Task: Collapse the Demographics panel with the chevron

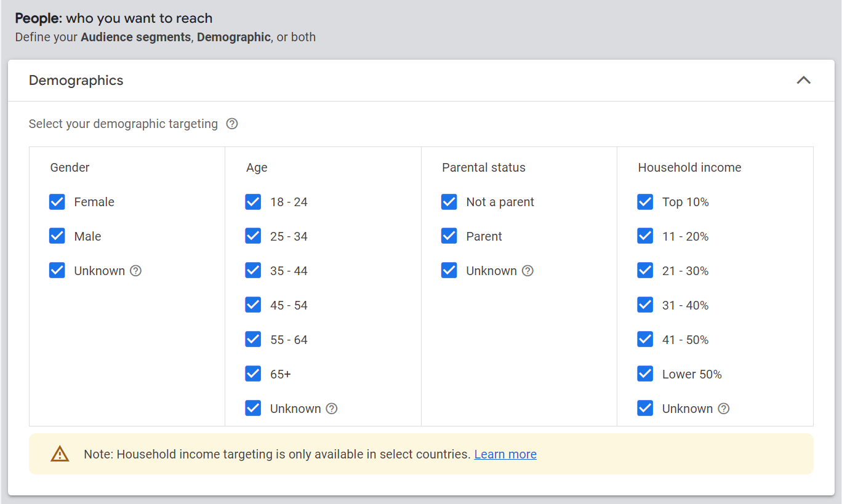Action: (x=804, y=80)
